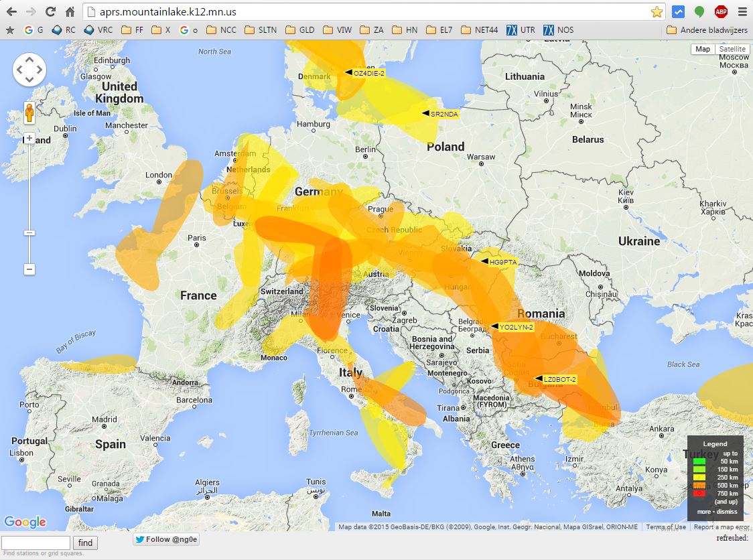Open the Chrome hamburger menu
Image resolution: width=753 pixels, height=560 pixels.
(x=742, y=11)
